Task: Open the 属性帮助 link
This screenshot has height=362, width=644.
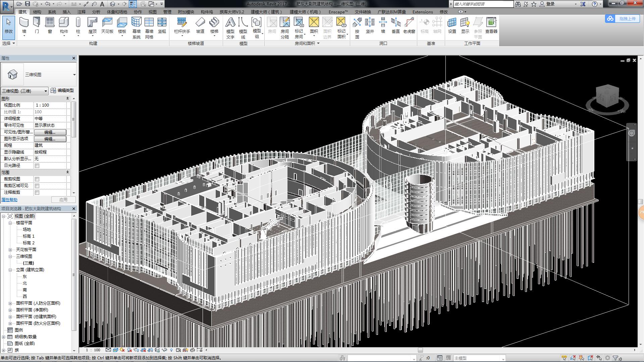Action: pos(9,200)
